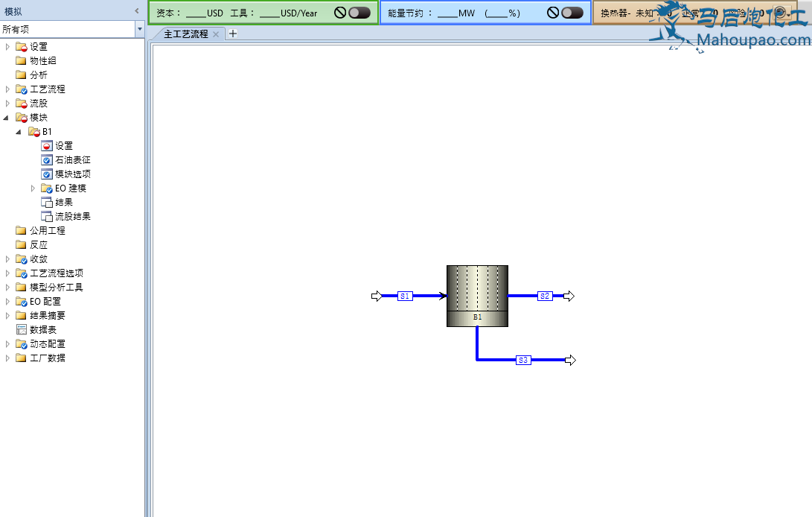Screen dimensions: 812x517
Task: Toggle the energy savings (能量节约) switch
Action: pyautogui.click(x=572, y=13)
